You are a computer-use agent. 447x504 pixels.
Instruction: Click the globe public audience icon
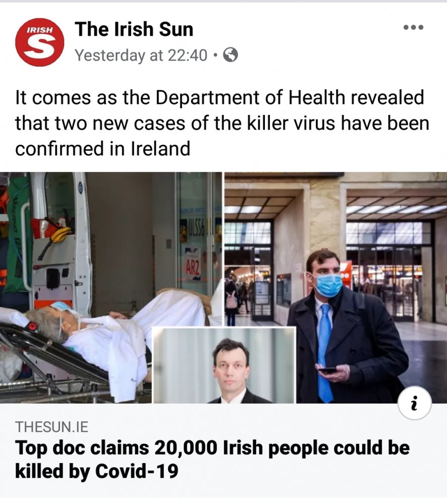coord(231,55)
